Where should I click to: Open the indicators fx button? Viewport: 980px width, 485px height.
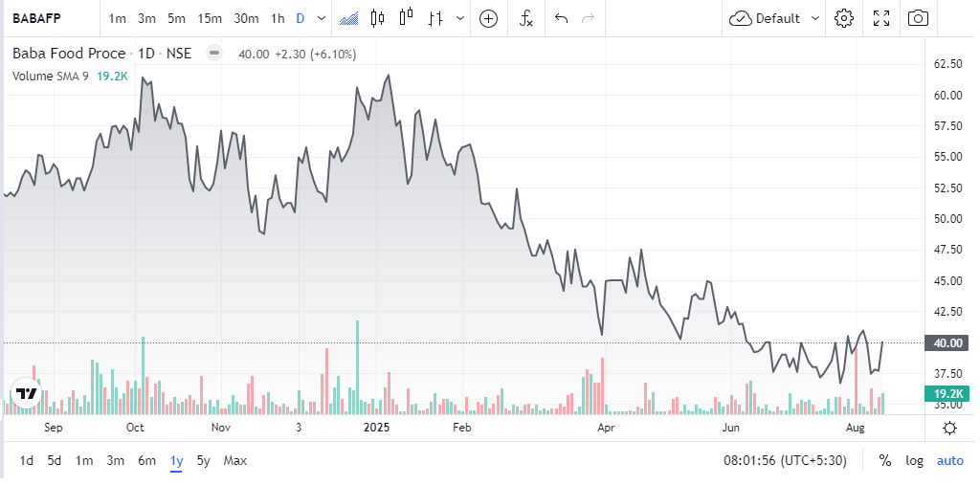point(525,19)
